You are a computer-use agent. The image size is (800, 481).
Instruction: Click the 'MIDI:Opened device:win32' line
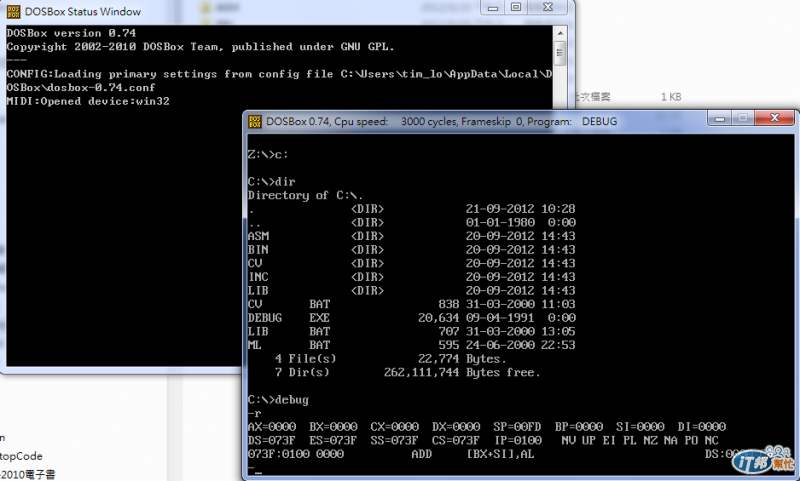tap(88, 101)
